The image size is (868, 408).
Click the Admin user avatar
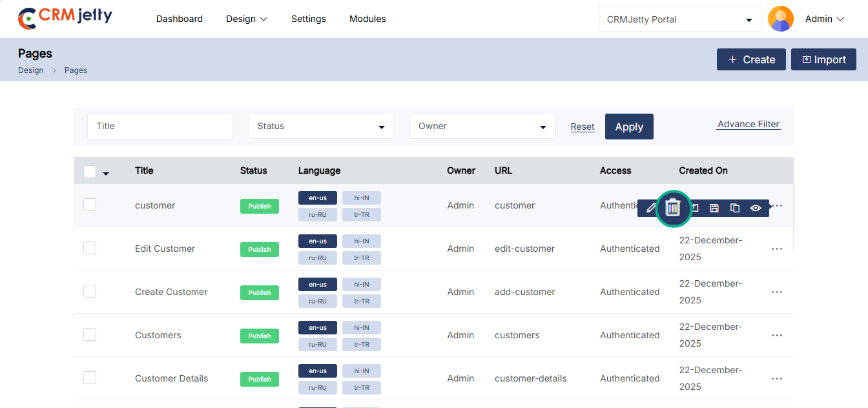(780, 19)
